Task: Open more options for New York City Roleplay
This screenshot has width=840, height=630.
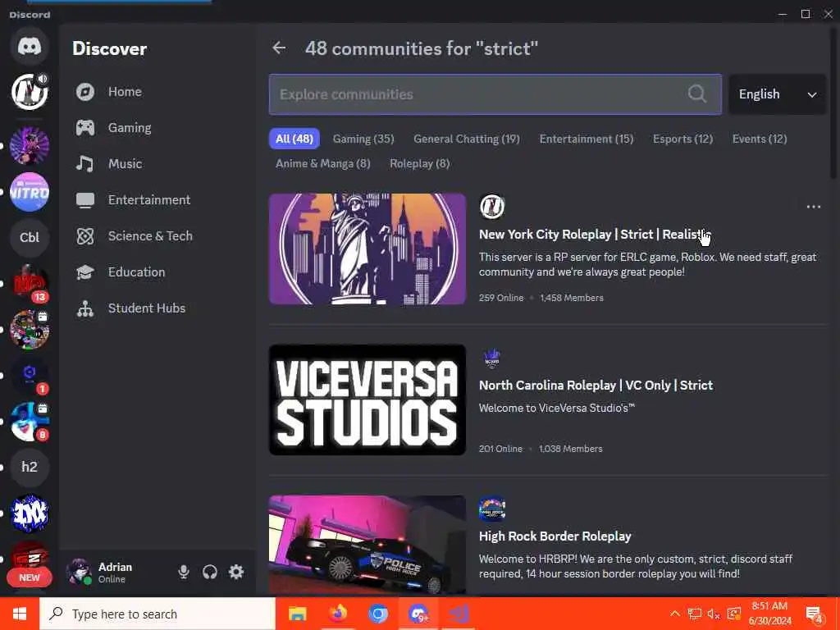Action: (x=813, y=207)
